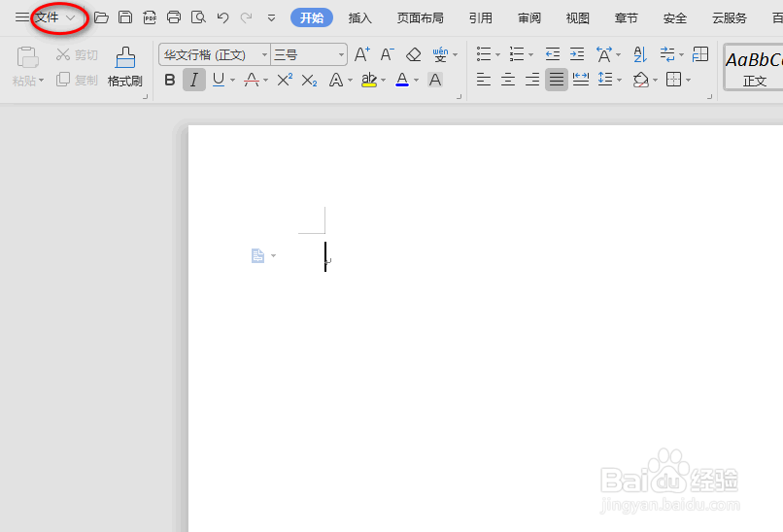Apply blue font color
The height and width of the screenshot is (532, 783).
402,80
